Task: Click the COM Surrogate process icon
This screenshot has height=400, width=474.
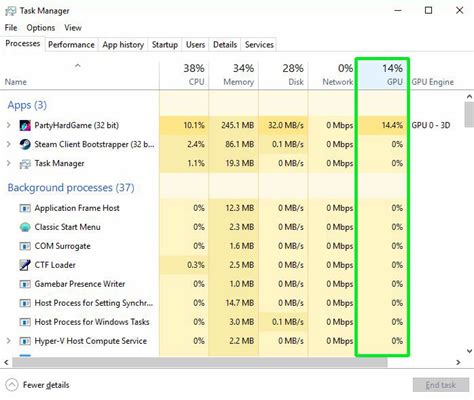Action: tap(25, 246)
